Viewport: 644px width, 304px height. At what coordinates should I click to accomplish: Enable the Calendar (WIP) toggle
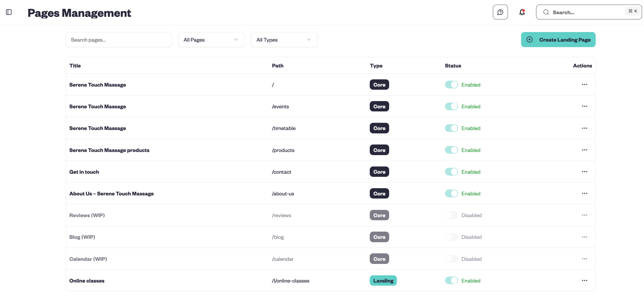point(451,259)
